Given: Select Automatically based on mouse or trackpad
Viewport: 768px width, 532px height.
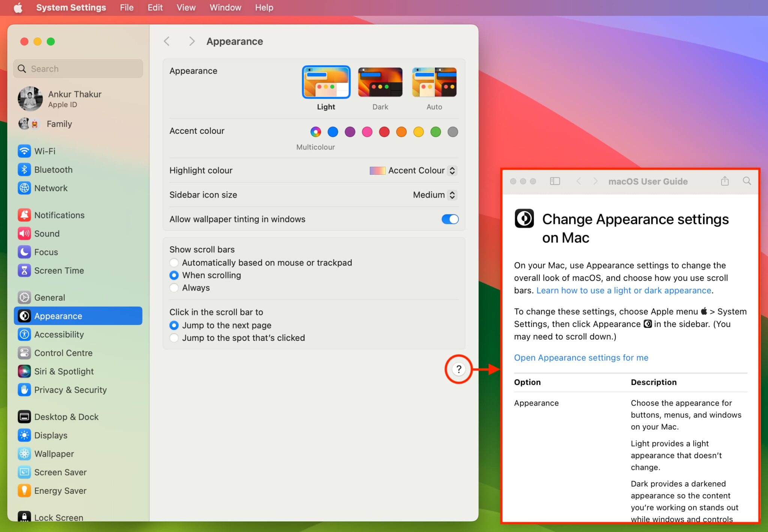Looking at the screenshot, I should click(x=174, y=263).
